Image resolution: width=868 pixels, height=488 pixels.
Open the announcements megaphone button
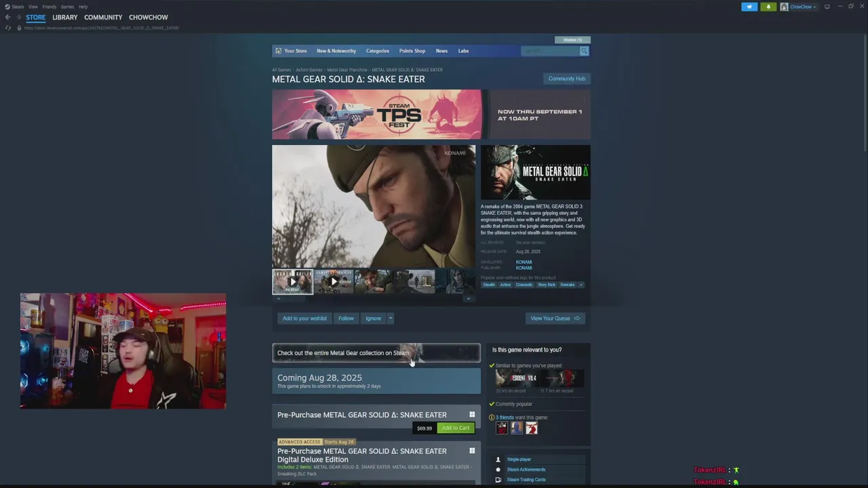click(749, 7)
